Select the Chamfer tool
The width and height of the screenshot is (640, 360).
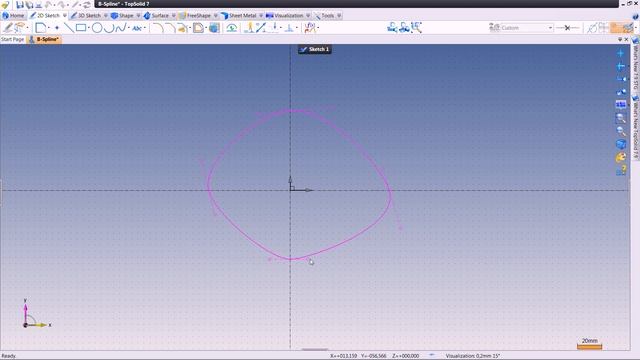[170, 28]
